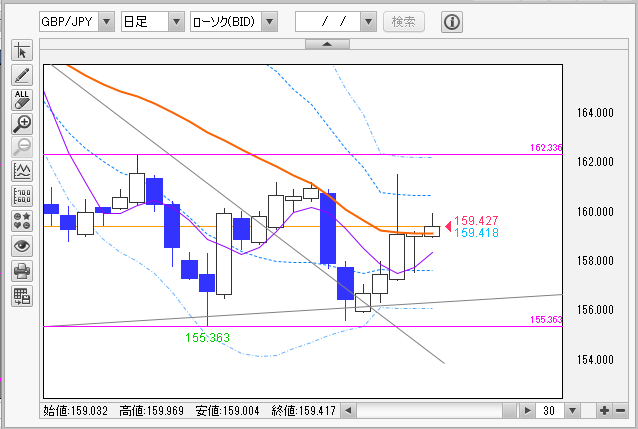This screenshot has width=638, height=429.
Task: Collapse the top panel with up arrow
Action: 327,44
